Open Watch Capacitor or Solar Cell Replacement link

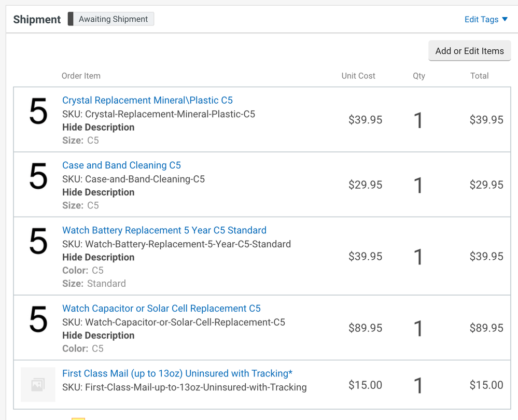tap(161, 309)
